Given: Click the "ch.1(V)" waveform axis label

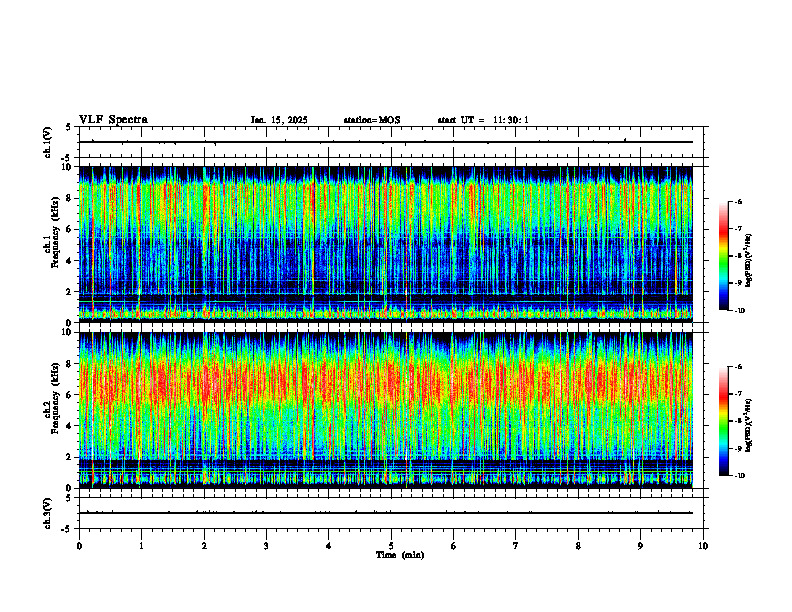Looking at the screenshot, I should pos(47,142).
